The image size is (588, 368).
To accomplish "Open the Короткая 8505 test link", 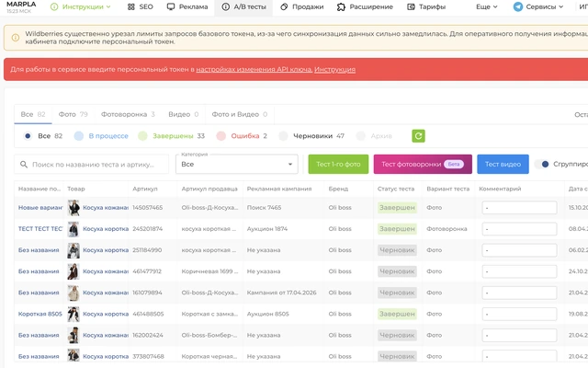I will (40, 314).
